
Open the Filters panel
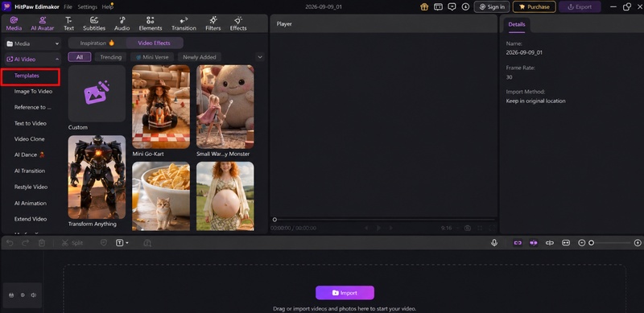pyautogui.click(x=213, y=24)
